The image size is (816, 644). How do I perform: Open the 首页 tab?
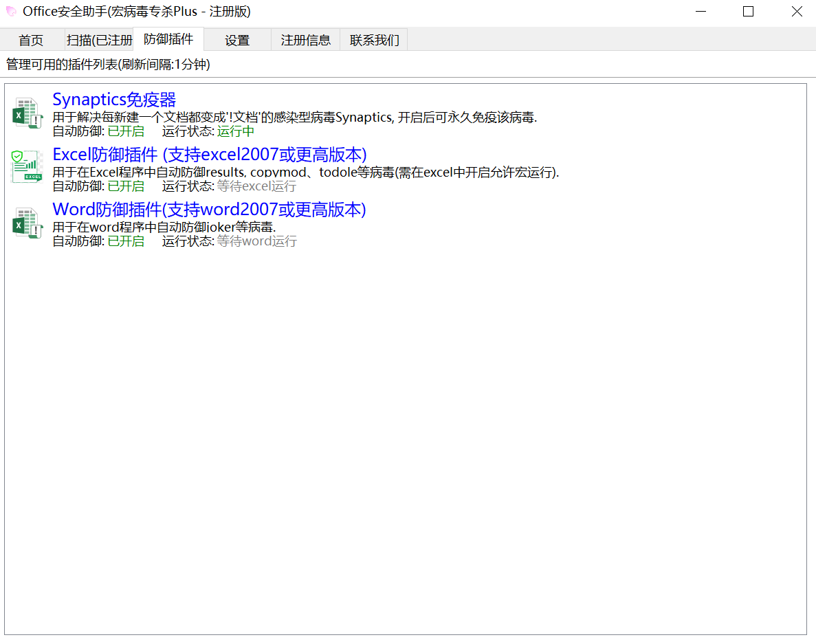click(x=31, y=40)
